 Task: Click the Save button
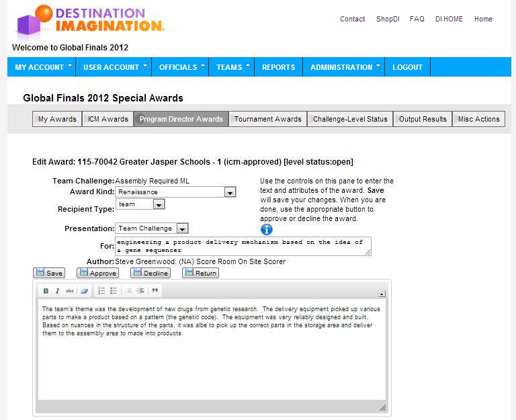[49, 273]
